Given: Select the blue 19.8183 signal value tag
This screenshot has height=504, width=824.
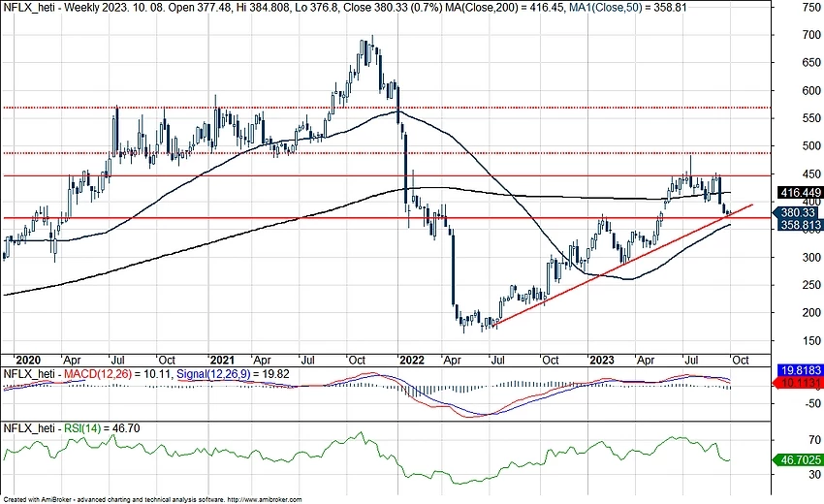Looking at the screenshot, I should [x=800, y=370].
